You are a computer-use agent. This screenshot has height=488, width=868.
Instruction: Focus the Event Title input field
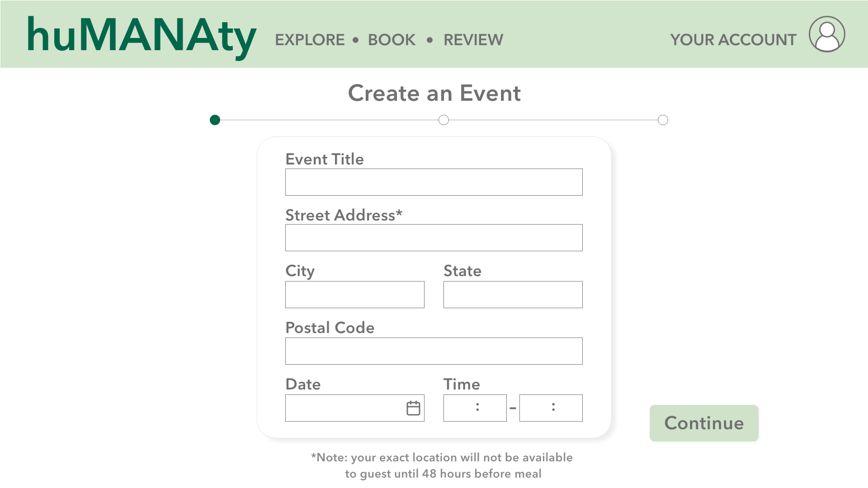(x=434, y=182)
